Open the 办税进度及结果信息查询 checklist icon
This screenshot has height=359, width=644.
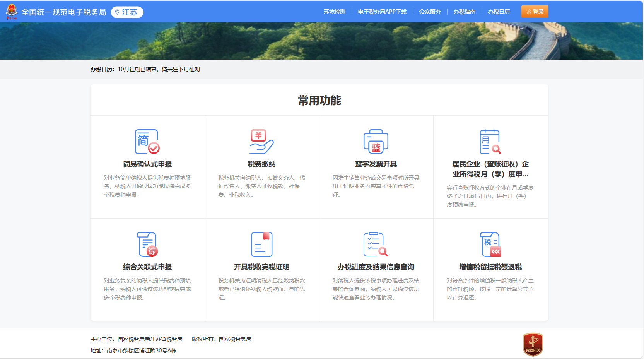(376, 244)
